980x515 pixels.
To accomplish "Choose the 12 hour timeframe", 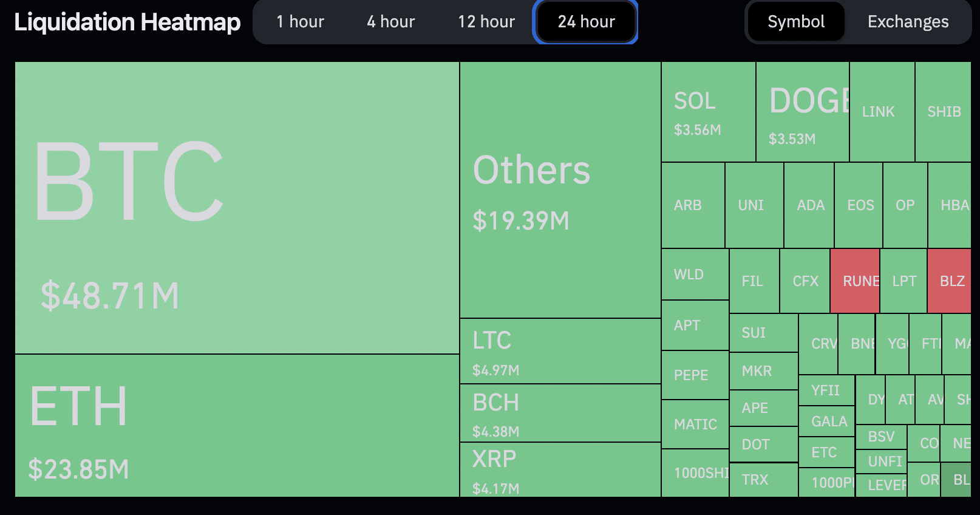I will [486, 22].
